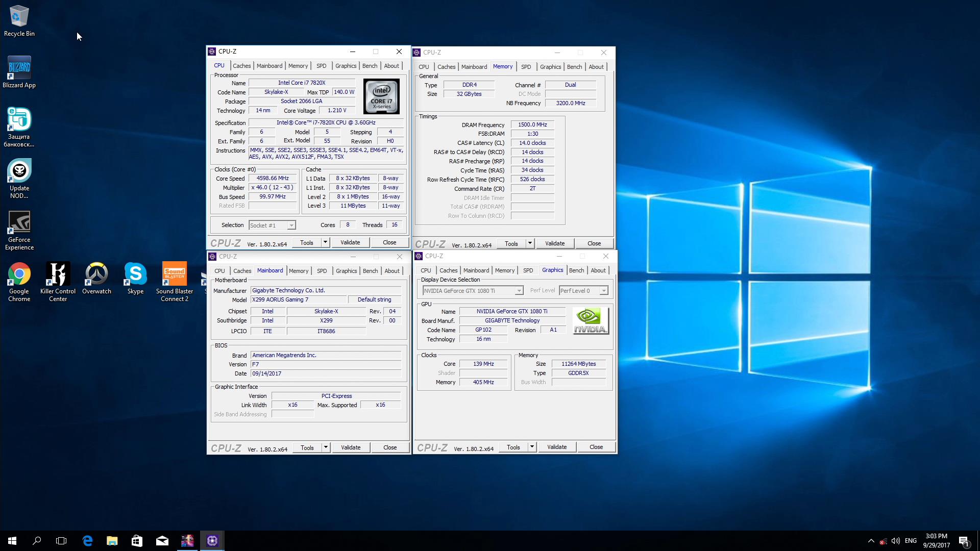Click the "405 MHz" GPU memory clock value
This screenshot has height=551, width=980.
pyautogui.click(x=483, y=383)
